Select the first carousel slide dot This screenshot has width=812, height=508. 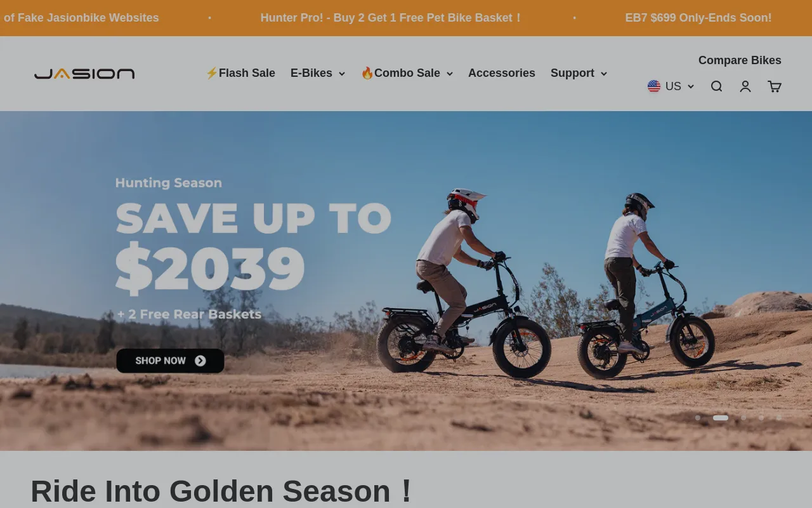698,418
